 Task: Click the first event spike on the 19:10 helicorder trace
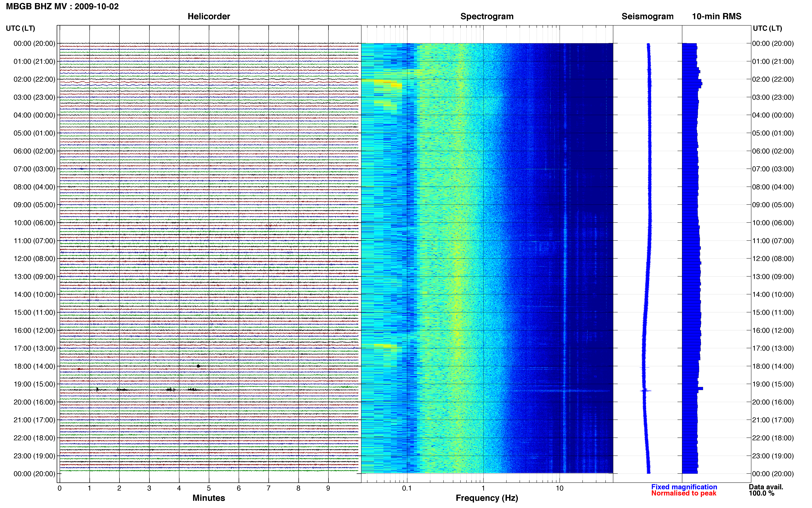(97, 389)
